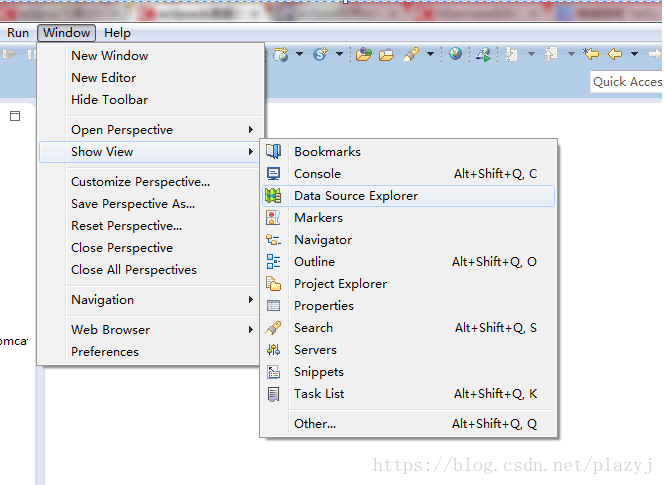Click the Previous Annotation toolbar icon
Viewport: 664px width, 485px height.
pyautogui.click(x=551, y=54)
